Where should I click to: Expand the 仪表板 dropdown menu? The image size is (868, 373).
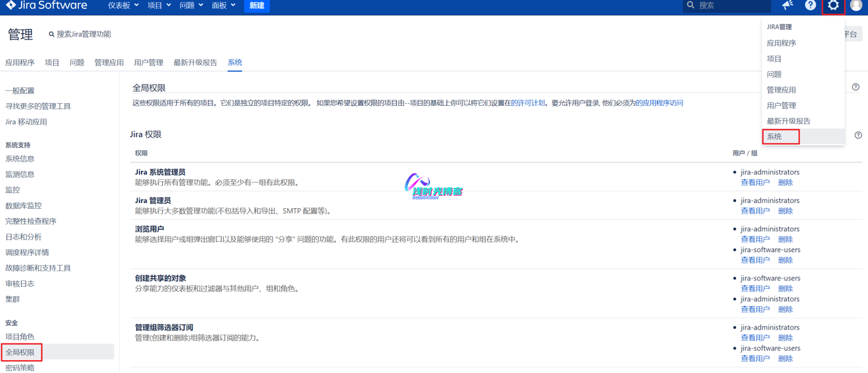tap(123, 5)
